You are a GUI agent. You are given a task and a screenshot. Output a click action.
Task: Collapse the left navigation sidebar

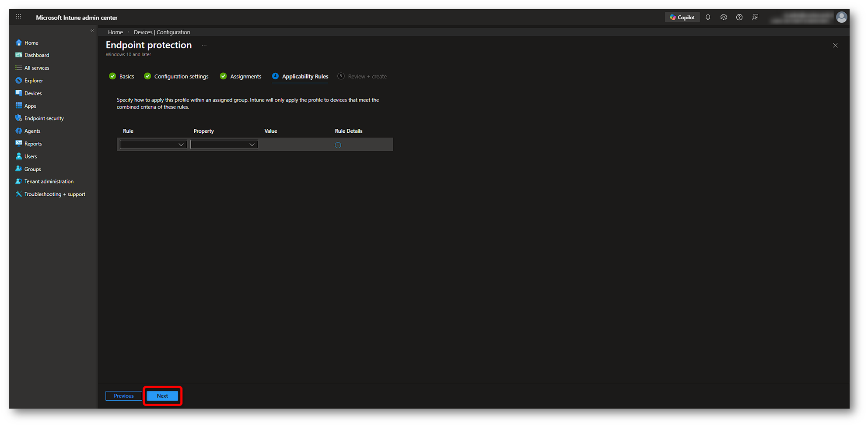[92, 31]
